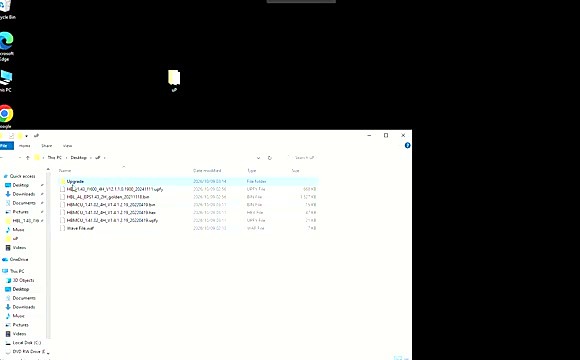Open Documents under This PC in the sidebar
Image resolution: width=580 pixels, height=360 pixels.
24,298
